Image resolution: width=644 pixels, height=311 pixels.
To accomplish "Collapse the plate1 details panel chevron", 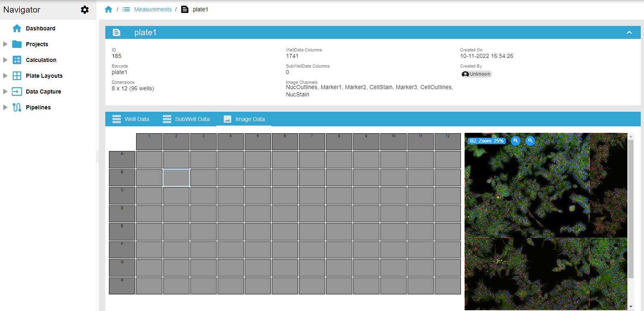I will (x=629, y=32).
